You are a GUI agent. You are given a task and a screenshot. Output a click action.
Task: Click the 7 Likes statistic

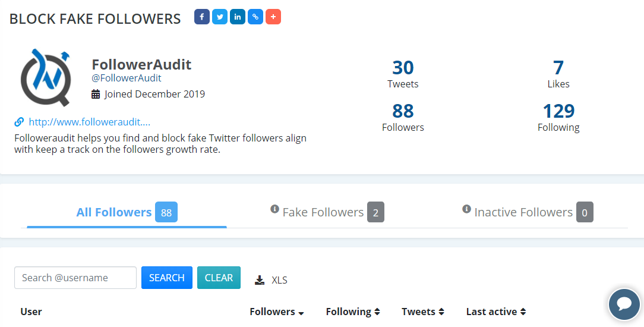558,74
